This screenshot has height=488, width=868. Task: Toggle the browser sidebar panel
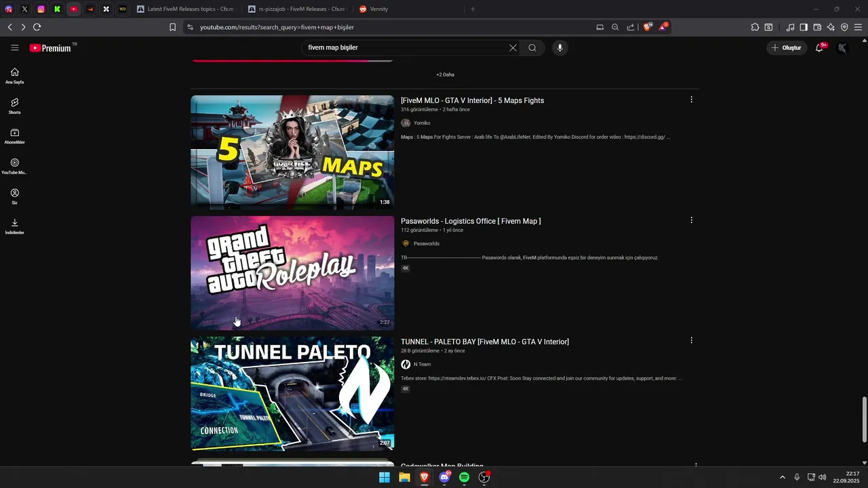pyautogui.click(x=804, y=27)
